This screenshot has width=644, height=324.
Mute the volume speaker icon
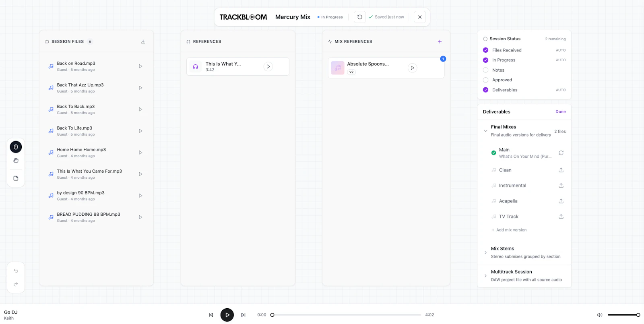(600, 315)
